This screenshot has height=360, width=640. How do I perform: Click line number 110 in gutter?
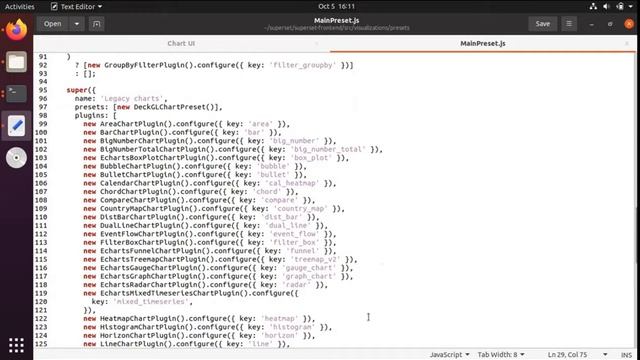(41, 217)
